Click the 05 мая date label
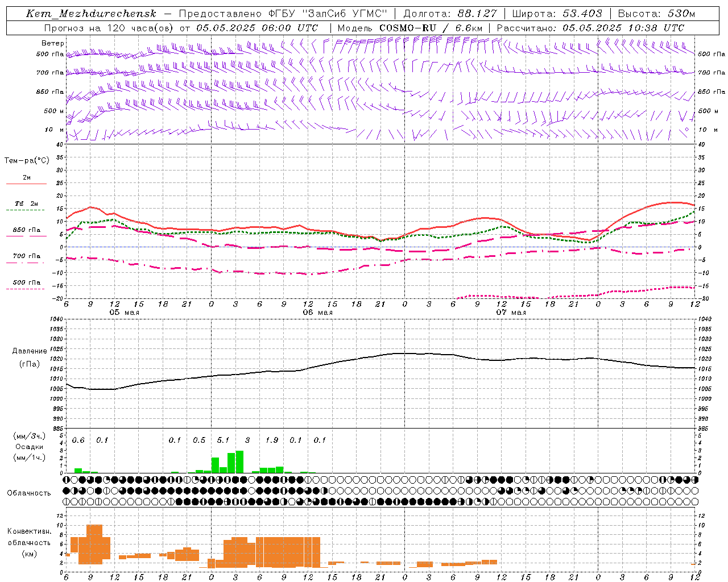The width and height of the screenshot is (728, 582). (x=125, y=313)
